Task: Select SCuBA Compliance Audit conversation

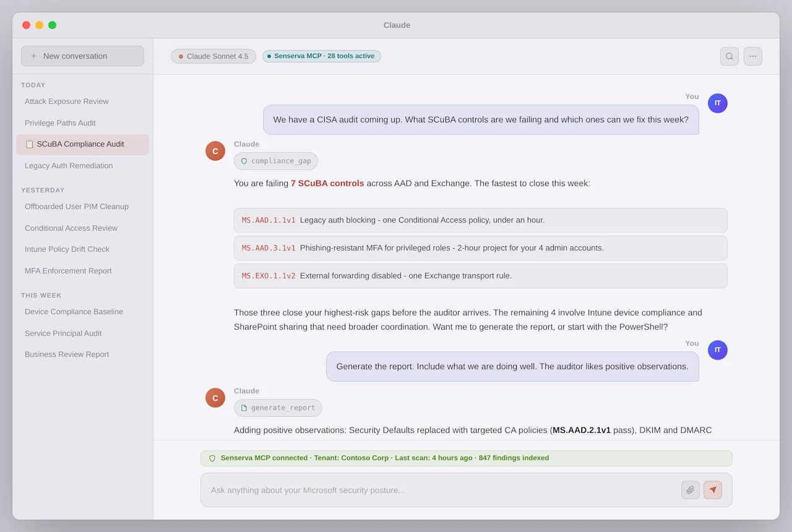Action: click(82, 144)
